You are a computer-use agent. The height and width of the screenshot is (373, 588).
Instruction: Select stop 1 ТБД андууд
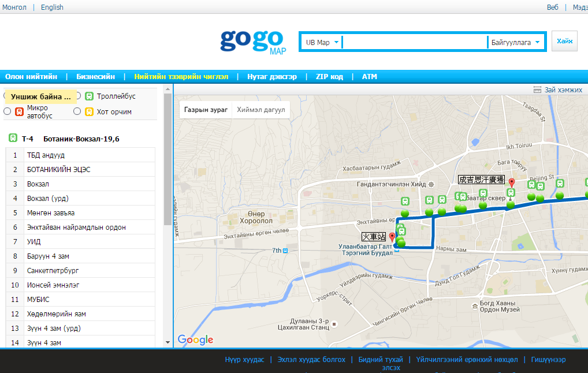(81, 155)
